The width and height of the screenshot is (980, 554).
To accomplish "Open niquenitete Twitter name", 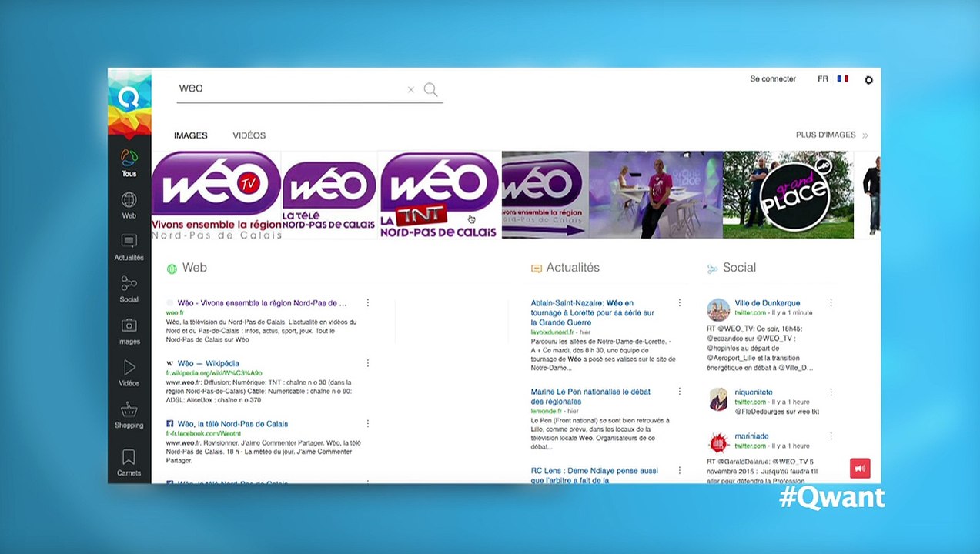I will [x=754, y=392].
